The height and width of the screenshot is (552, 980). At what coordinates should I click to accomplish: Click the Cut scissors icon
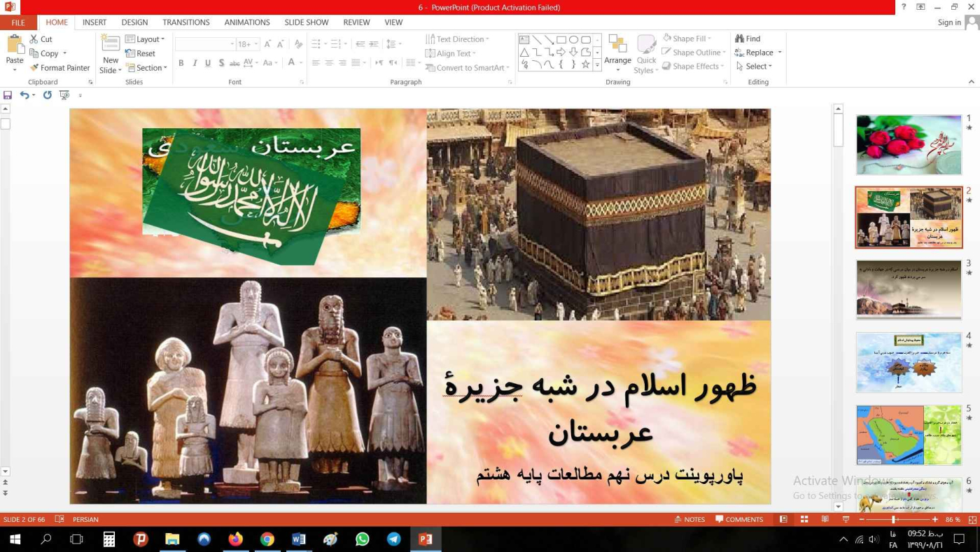[x=34, y=39]
